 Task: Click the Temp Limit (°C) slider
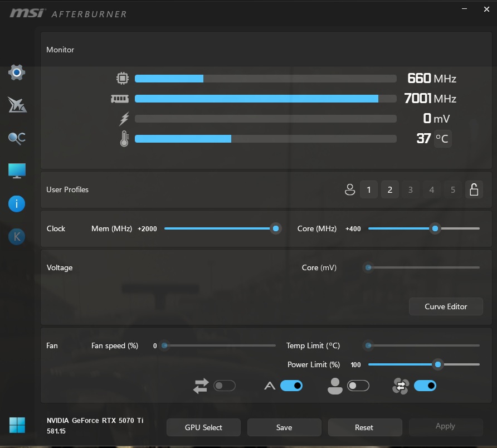[424, 345]
